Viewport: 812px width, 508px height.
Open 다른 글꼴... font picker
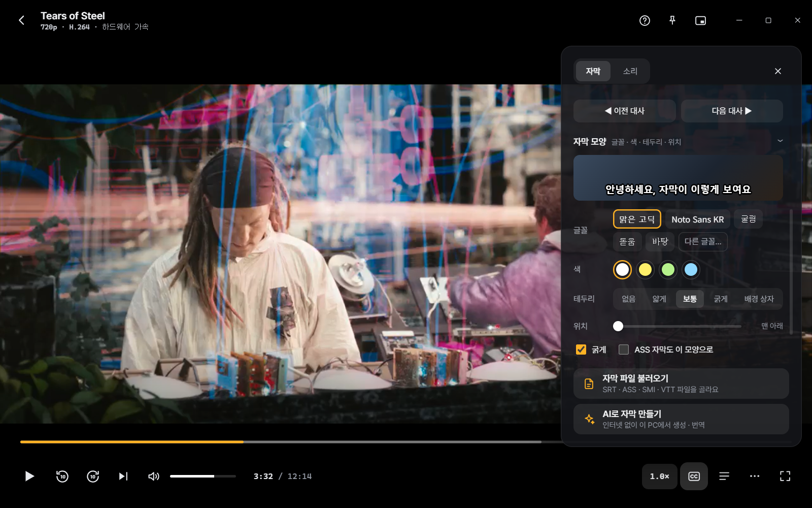[703, 242]
